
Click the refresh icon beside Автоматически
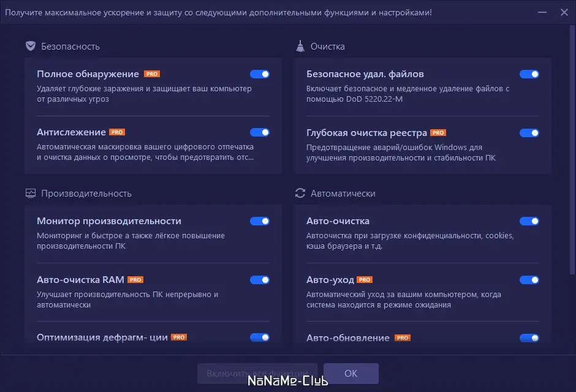300,192
